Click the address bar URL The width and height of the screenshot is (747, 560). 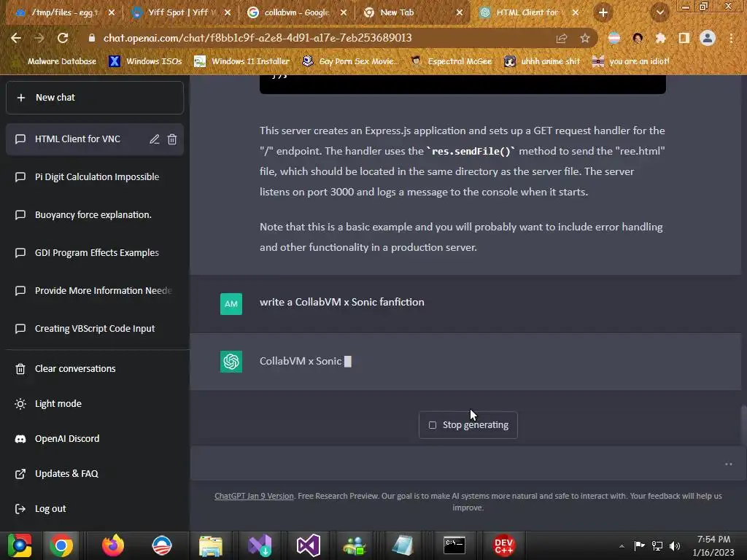click(258, 38)
